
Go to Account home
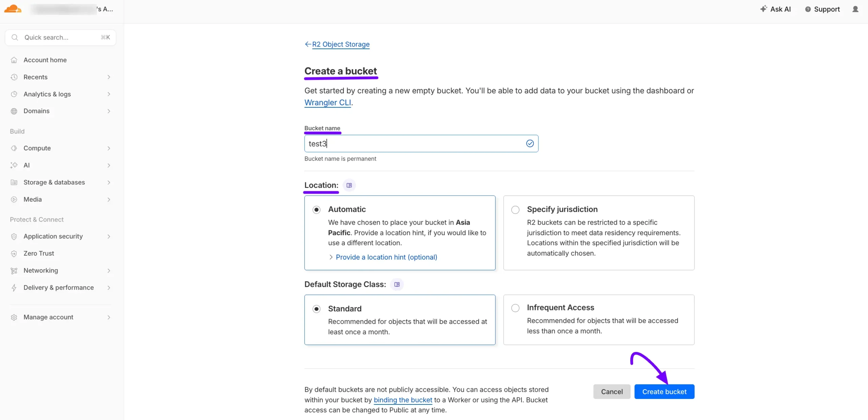pos(45,60)
